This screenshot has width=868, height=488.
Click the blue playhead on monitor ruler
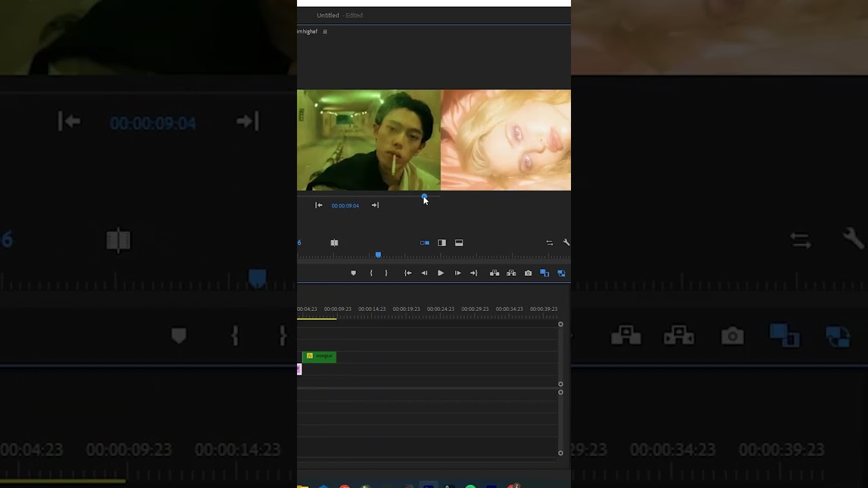tap(378, 255)
